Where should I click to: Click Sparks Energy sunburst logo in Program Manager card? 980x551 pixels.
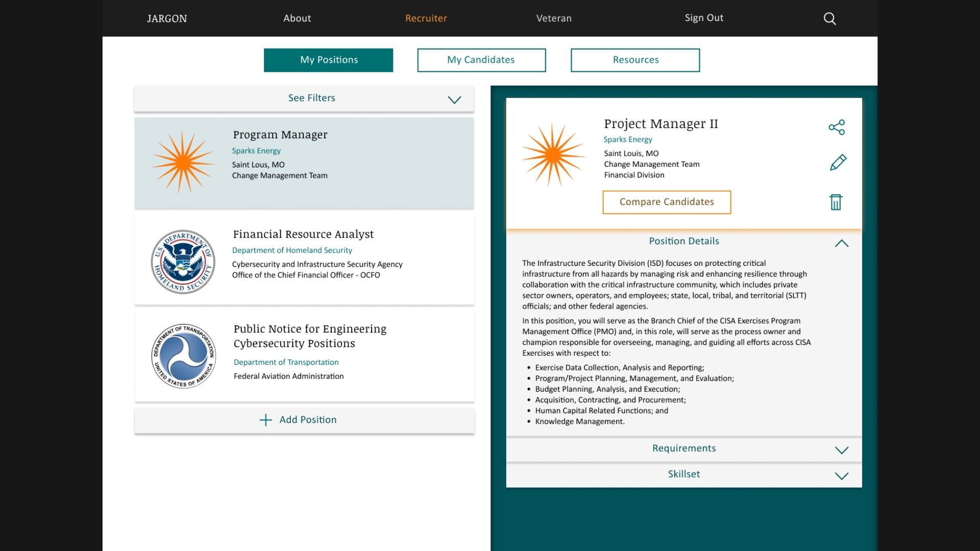(183, 162)
